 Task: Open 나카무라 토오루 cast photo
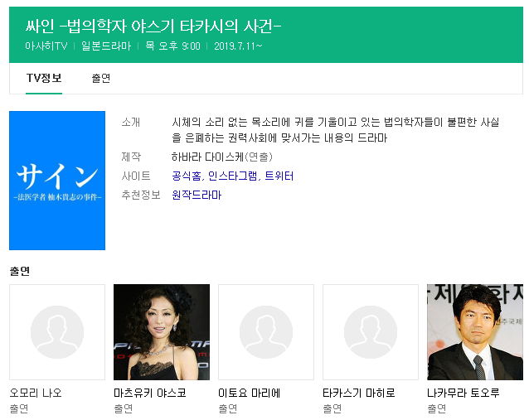[475, 332]
